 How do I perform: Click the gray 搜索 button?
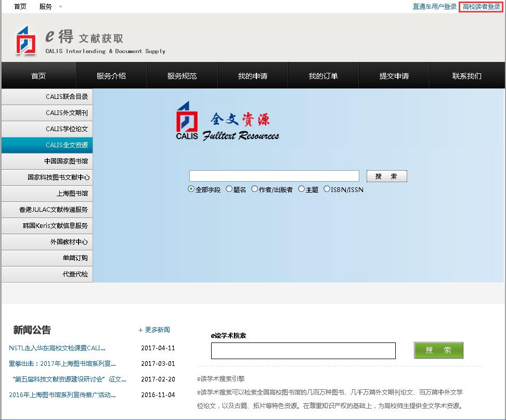coord(386,176)
